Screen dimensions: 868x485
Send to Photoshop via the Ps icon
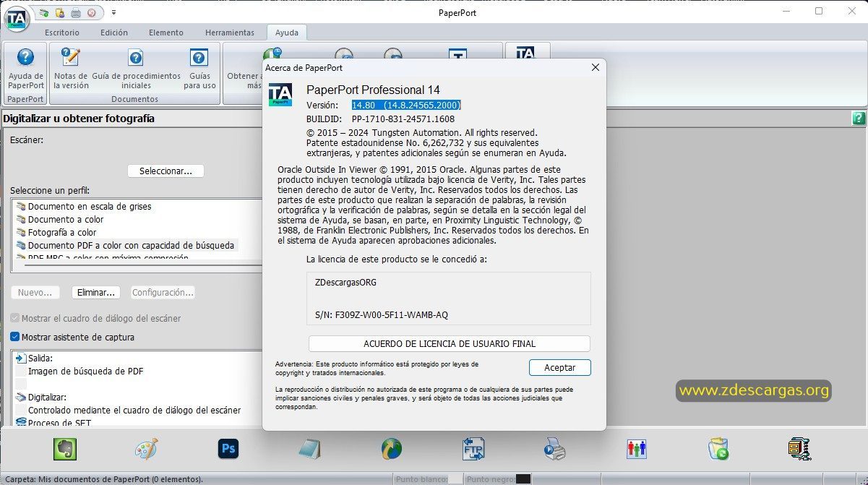228,449
